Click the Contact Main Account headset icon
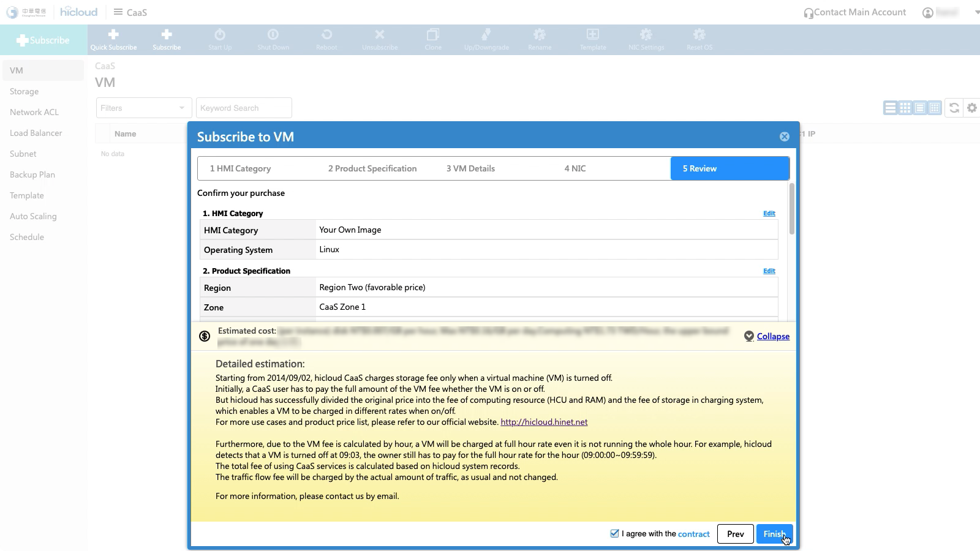Viewport: 980px width, 551px height. [x=809, y=13]
